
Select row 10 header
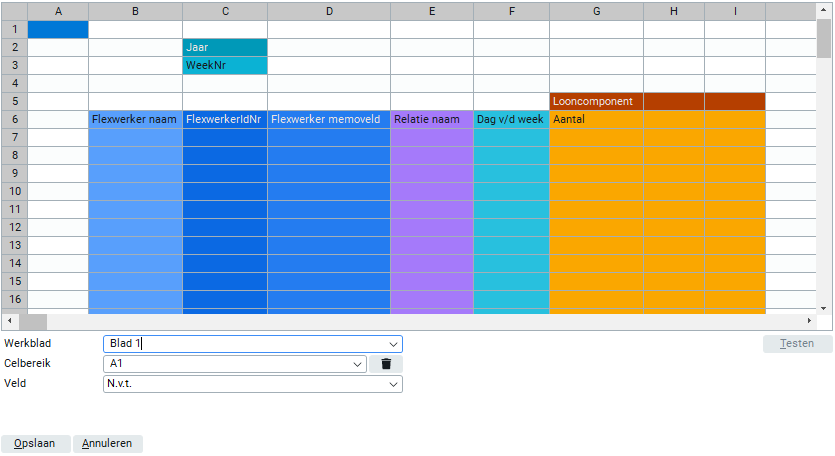pos(14,191)
